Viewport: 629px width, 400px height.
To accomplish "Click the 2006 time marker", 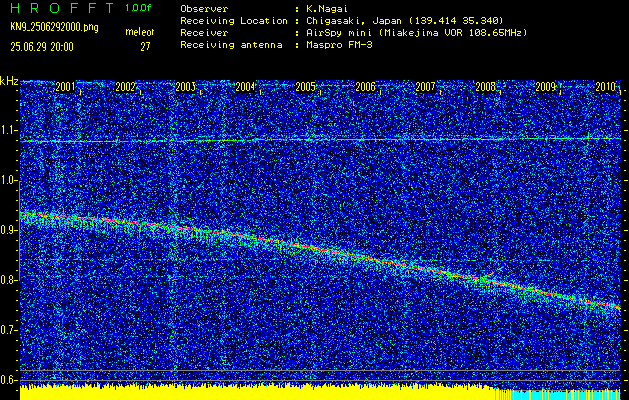I will coord(365,87).
